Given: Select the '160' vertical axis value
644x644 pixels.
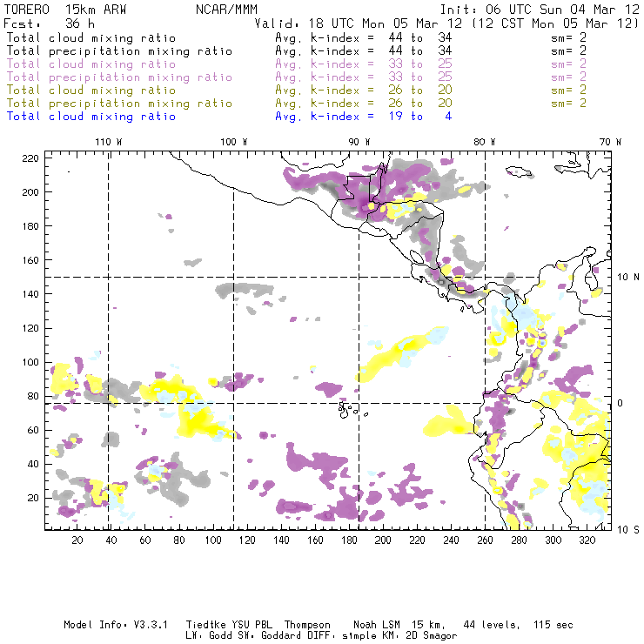Looking at the screenshot, I should (30, 260).
